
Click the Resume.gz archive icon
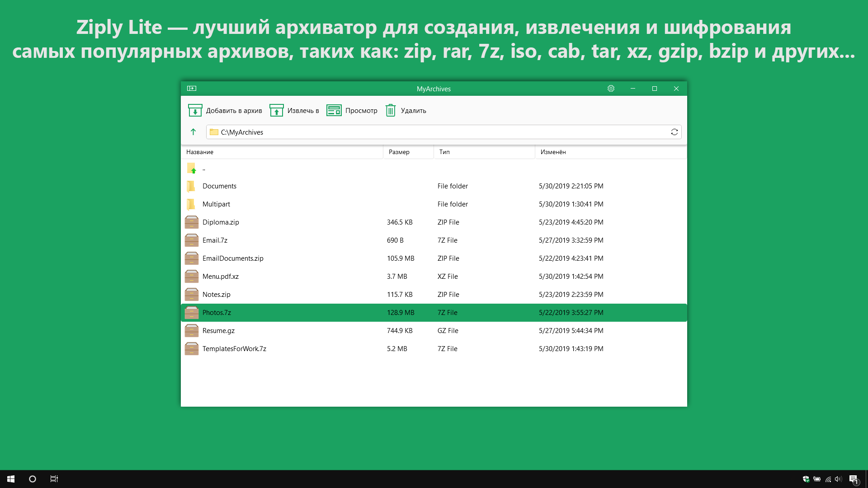[x=192, y=331]
